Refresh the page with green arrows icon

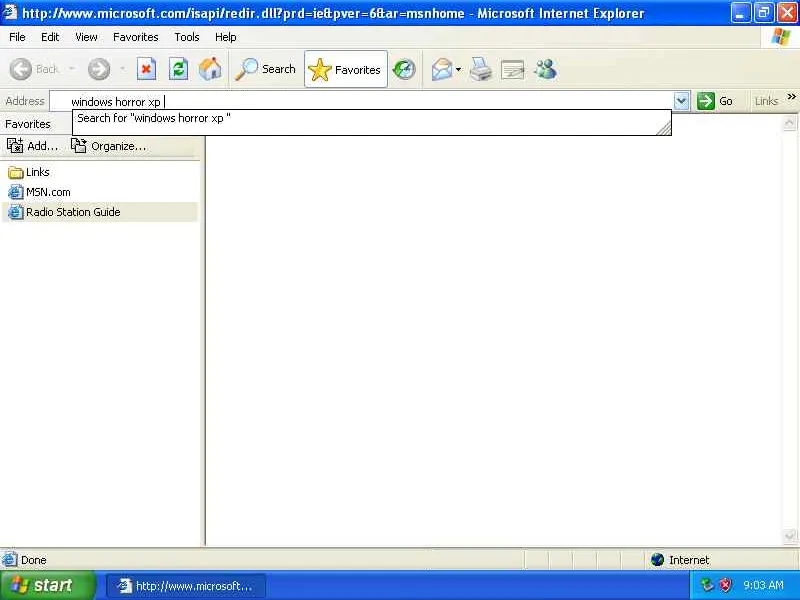[x=178, y=69]
